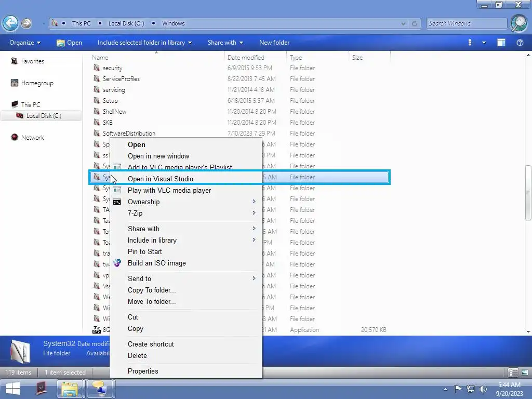Image resolution: width=532 pixels, height=399 pixels.
Task: Click the Open toolbar button
Action: click(69, 43)
